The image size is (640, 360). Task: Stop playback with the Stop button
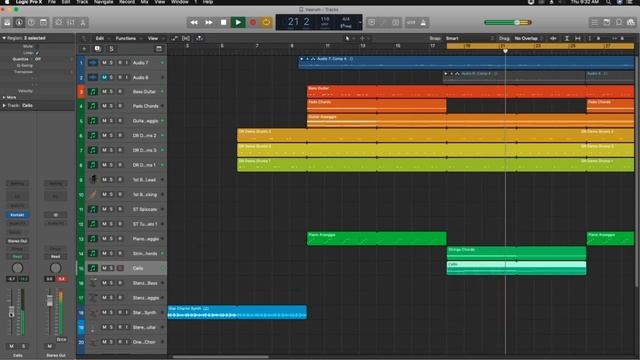click(x=223, y=22)
